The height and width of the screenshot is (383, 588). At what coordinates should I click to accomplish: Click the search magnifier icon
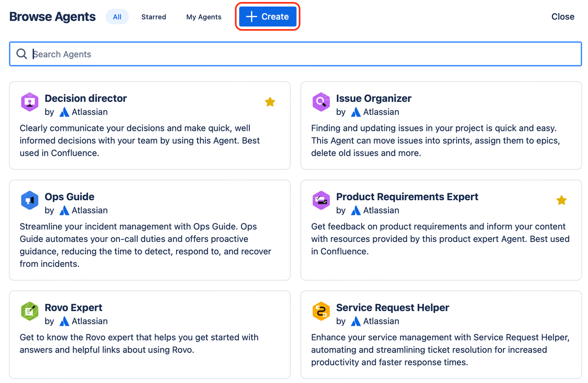(22, 54)
